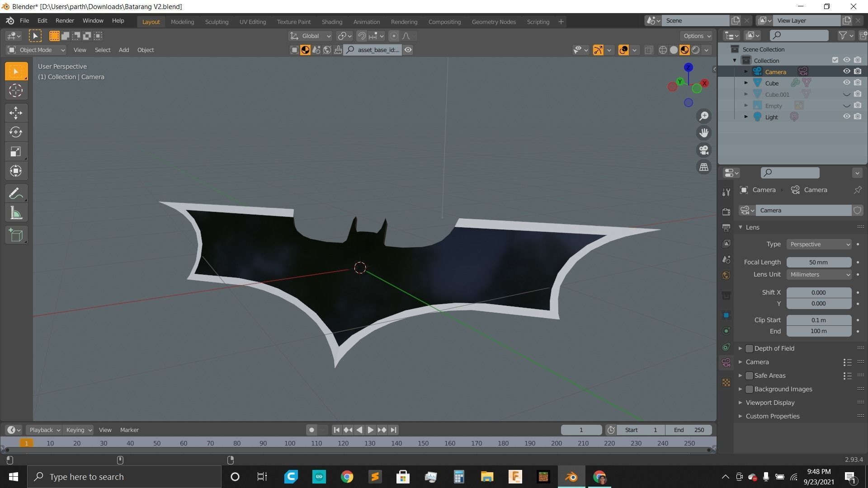Toggle proportional editing icon
Screen dimensions: 868x488
click(394, 36)
